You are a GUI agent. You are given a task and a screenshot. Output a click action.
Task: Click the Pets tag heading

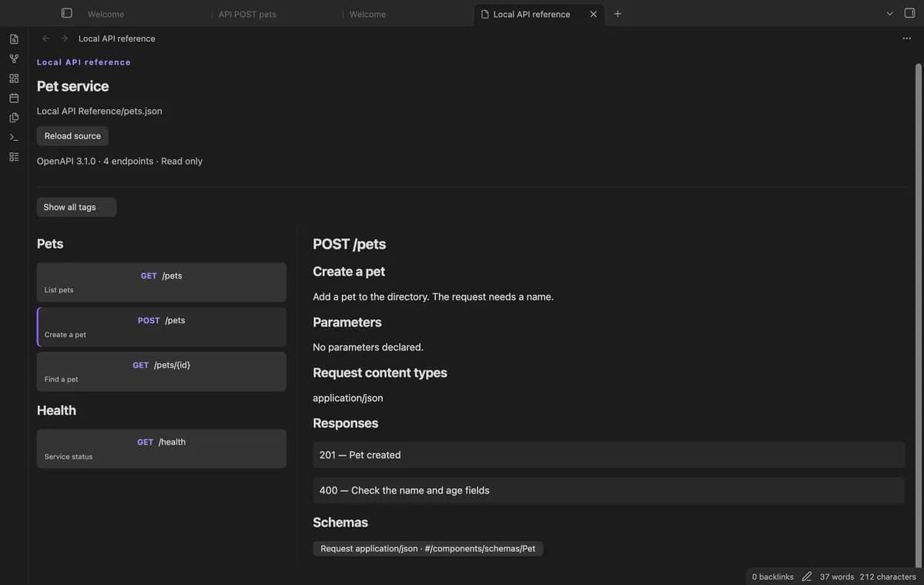click(50, 244)
